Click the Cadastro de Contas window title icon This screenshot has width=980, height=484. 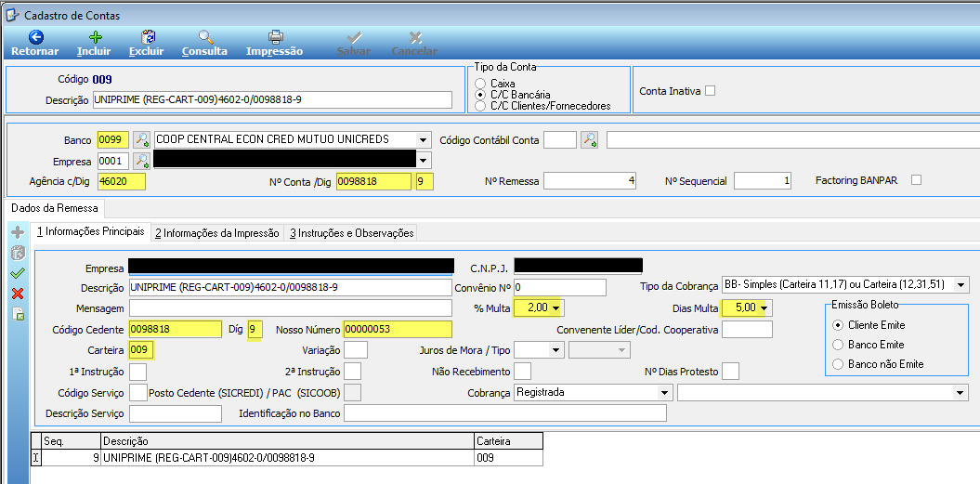[x=12, y=14]
